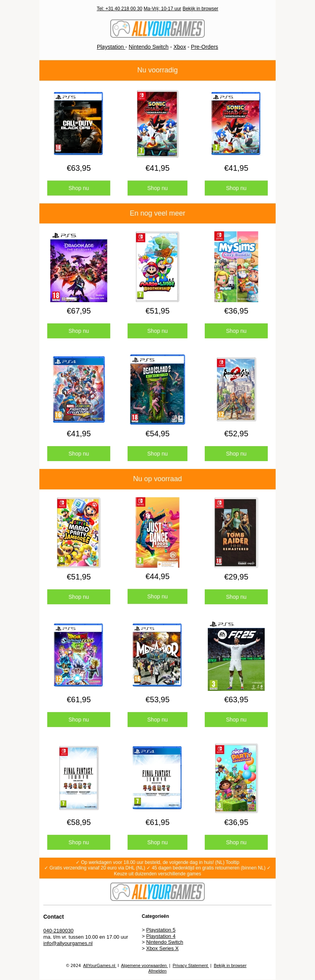The height and width of the screenshot is (980, 315).
Task: Click the AllYourGames logo at top
Action: (x=157, y=28)
